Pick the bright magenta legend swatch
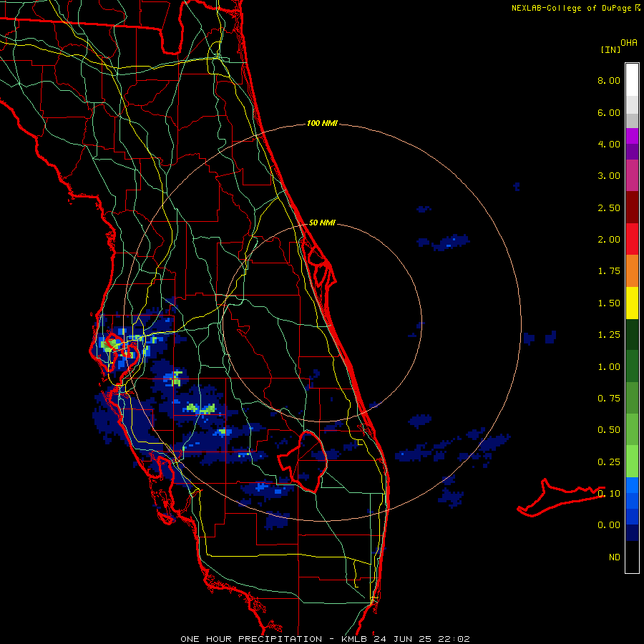The width and height of the screenshot is (644, 644). pos(632,136)
